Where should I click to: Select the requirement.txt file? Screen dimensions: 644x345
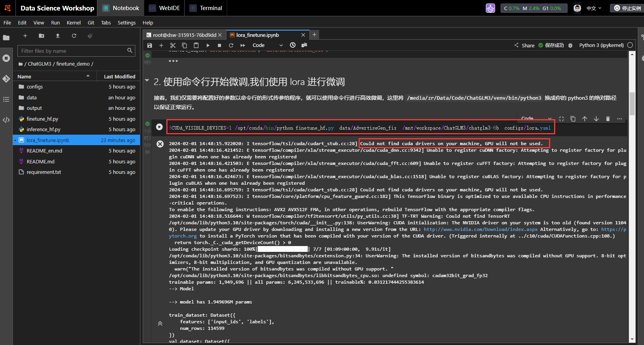coord(76,172)
